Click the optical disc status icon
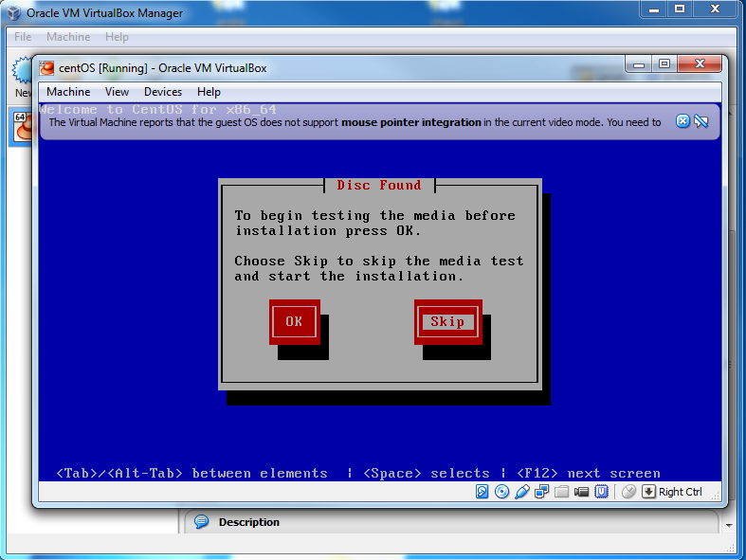746x560 pixels. coord(502,492)
